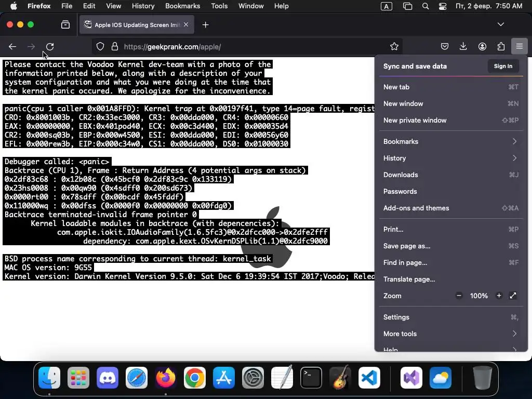The height and width of the screenshot is (399, 532).
Task: Open Settings from the menu
Action: point(451,317)
